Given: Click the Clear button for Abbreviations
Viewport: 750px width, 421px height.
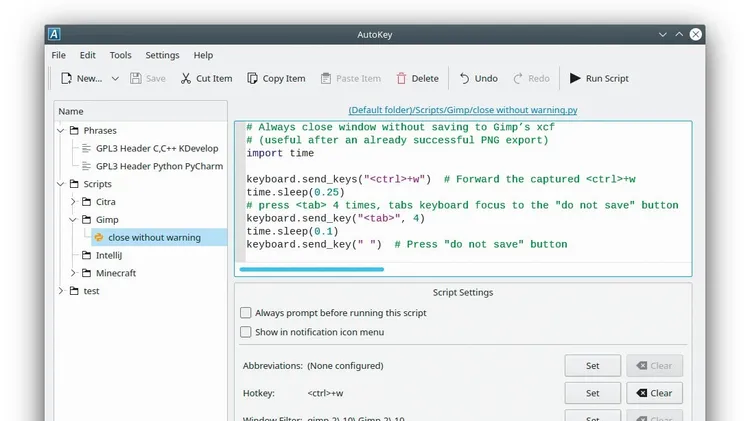Looking at the screenshot, I should [x=654, y=366].
